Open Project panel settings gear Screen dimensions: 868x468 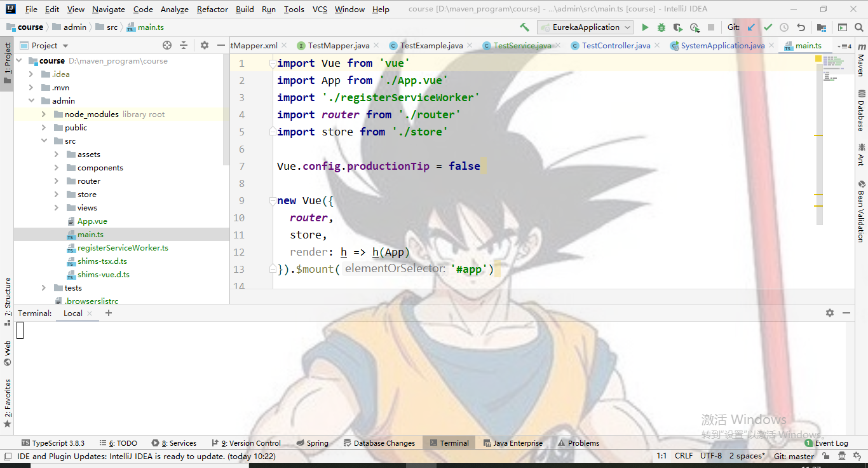point(205,45)
